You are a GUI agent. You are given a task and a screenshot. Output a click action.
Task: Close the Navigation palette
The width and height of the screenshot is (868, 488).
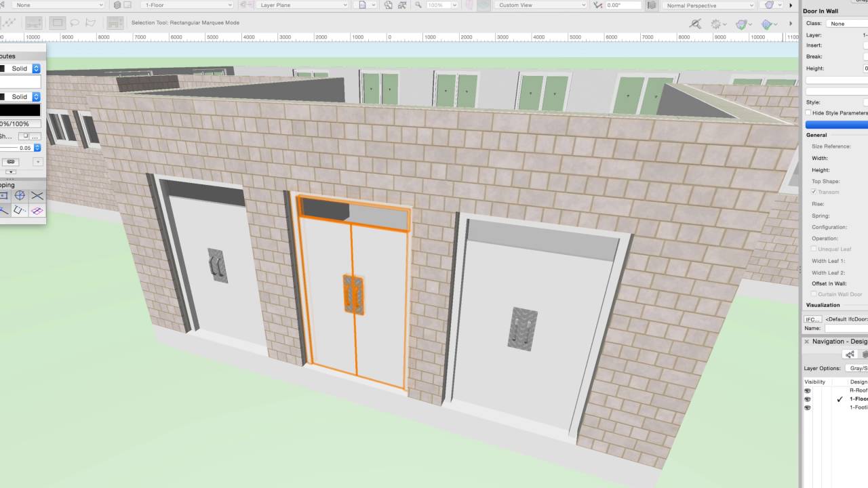806,342
